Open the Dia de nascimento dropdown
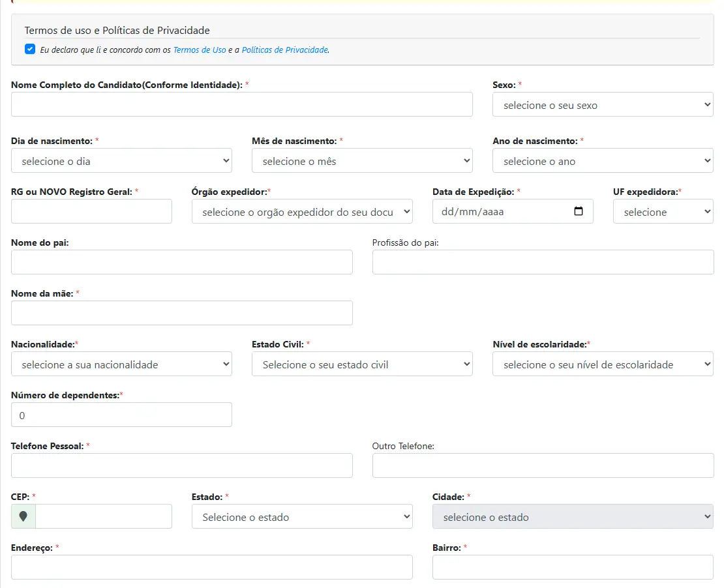Viewport: 724px width, 588px height. coord(121,161)
